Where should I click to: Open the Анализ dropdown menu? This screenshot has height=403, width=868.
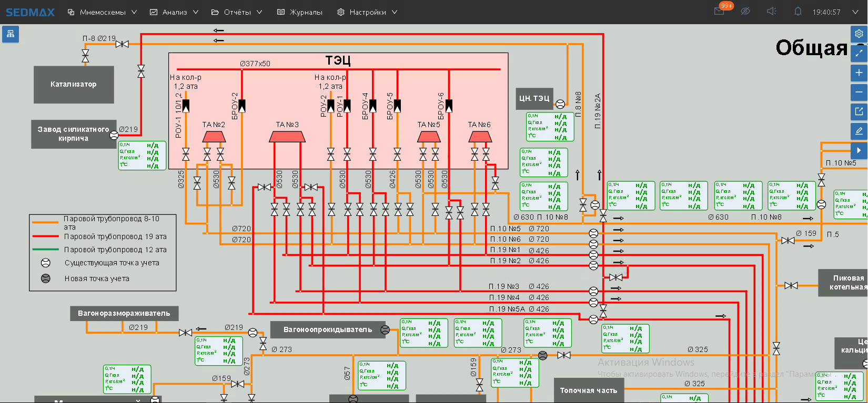(x=174, y=12)
